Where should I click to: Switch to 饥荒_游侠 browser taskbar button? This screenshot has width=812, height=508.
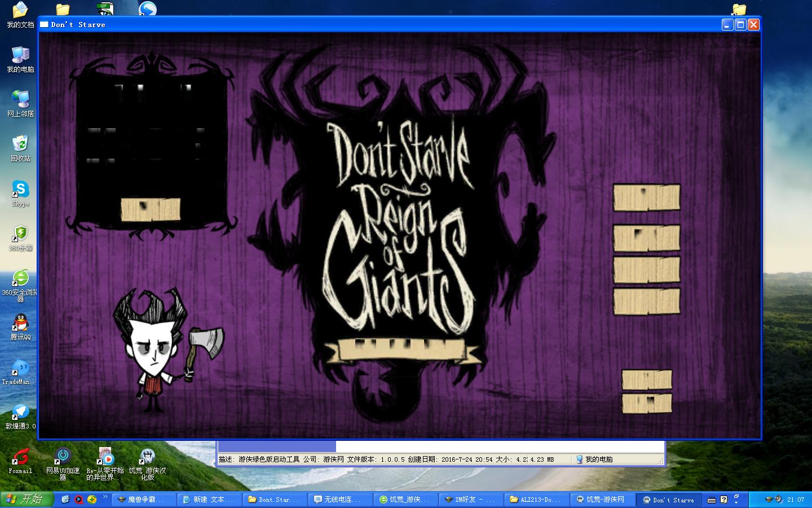406,500
